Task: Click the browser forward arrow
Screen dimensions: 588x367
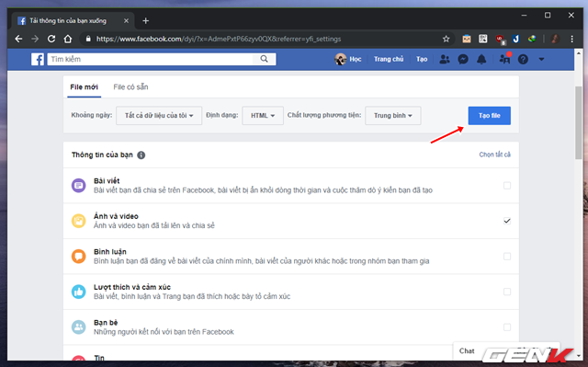Action: [35, 39]
